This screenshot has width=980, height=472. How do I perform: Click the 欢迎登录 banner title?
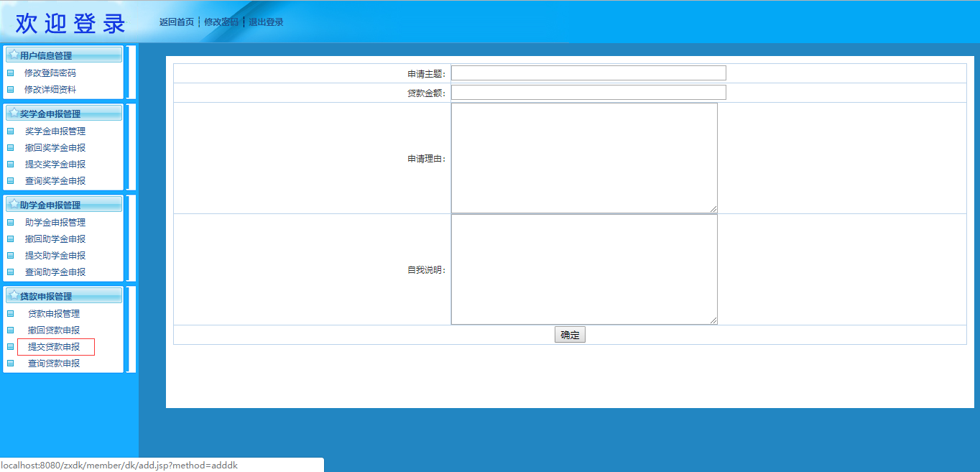pyautogui.click(x=70, y=23)
